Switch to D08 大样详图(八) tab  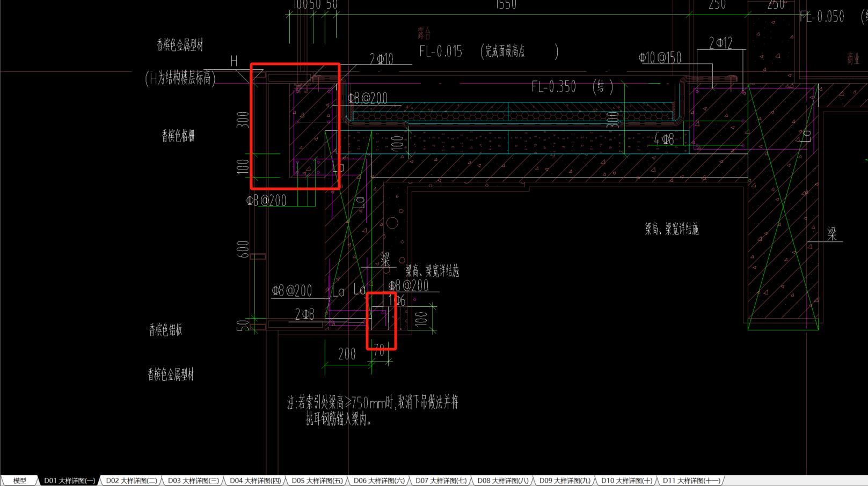pyautogui.click(x=503, y=481)
